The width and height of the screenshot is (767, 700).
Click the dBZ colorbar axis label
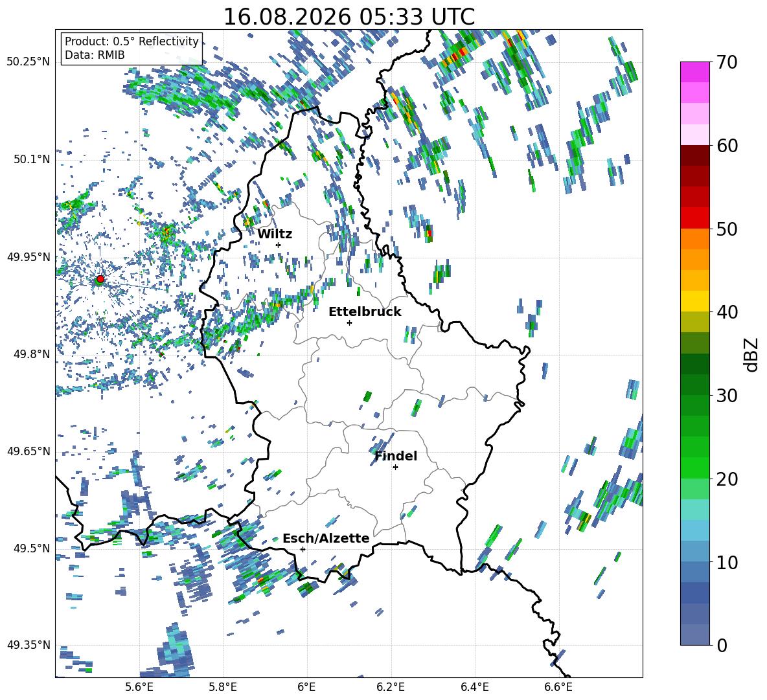pyautogui.click(x=752, y=354)
